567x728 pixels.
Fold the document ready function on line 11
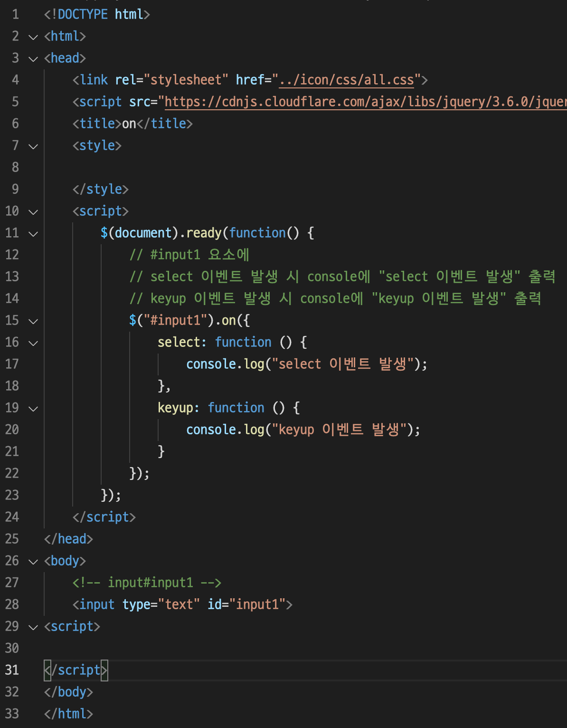click(33, 233)
